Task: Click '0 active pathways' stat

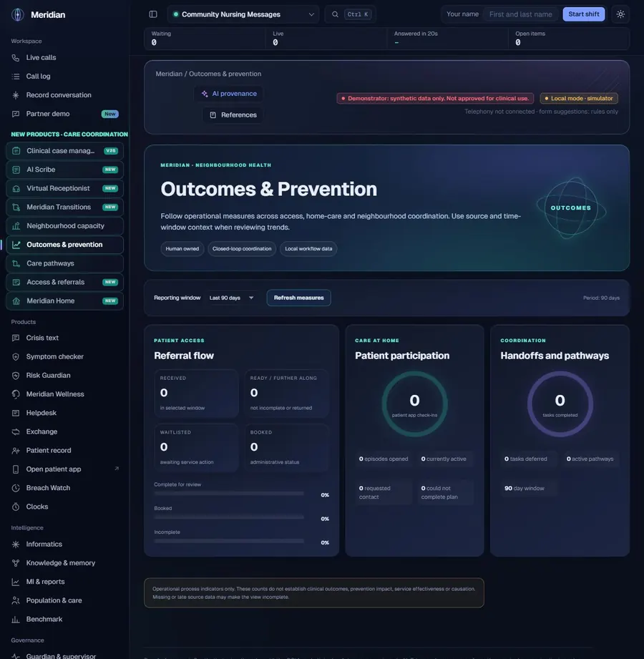Action: point(590,459)
